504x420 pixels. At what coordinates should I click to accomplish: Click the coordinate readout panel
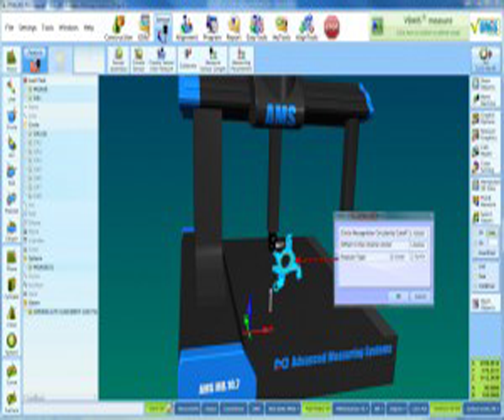485,378
